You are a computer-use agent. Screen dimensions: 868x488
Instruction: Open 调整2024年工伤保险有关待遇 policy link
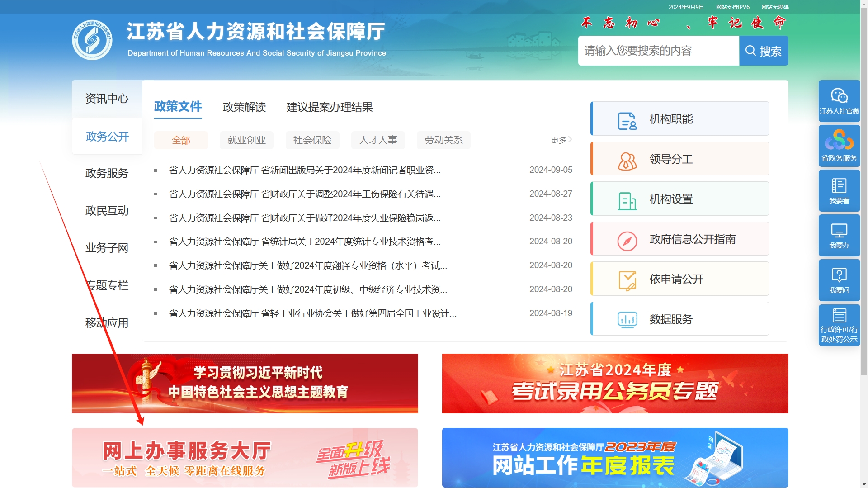pyautogui.click(x=305, y=194)
